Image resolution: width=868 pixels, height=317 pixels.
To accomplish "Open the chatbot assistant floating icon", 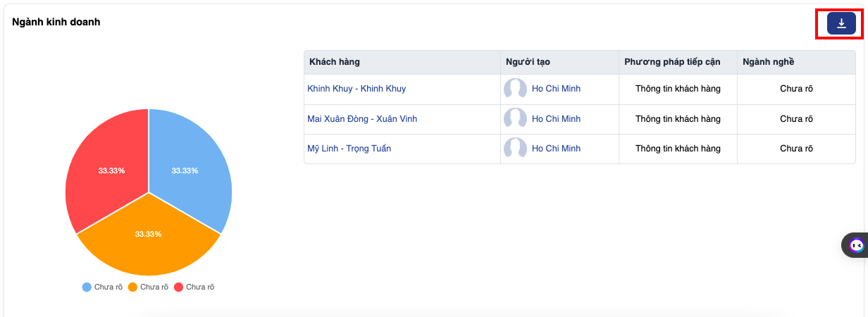I will click(856, 245).
